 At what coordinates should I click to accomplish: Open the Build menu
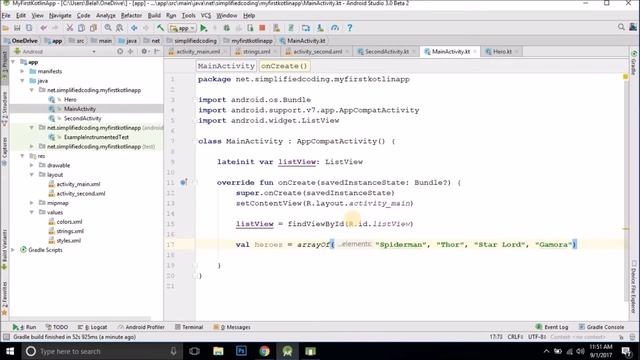154,16
